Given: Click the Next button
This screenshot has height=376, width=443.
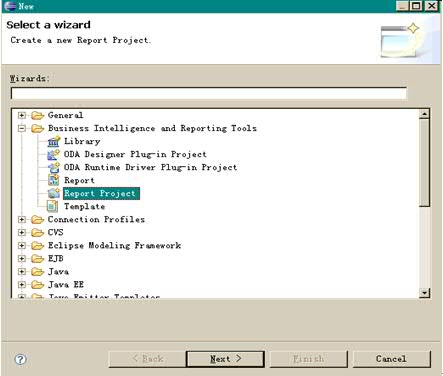Looking at the screenshot, I should 225,359.
